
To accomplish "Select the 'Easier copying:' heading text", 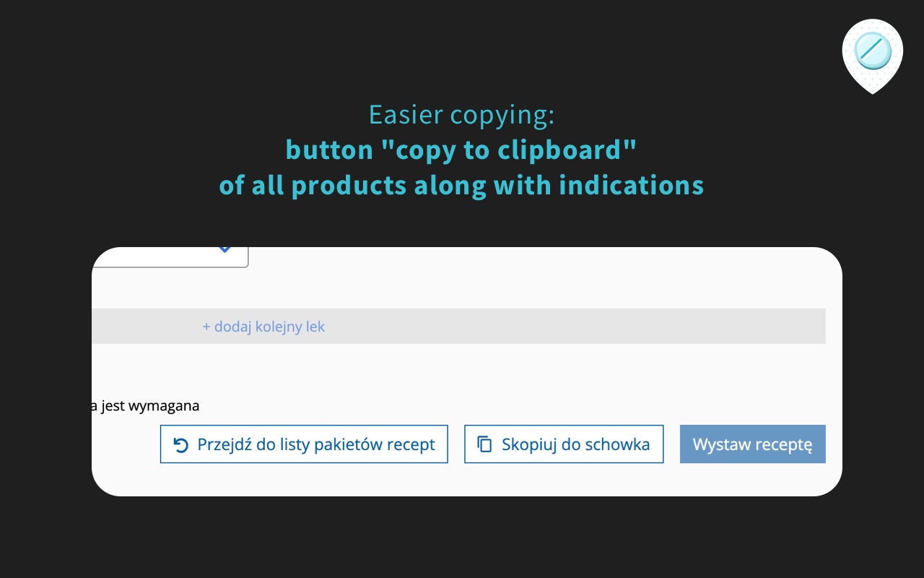I will [x=461, y=115].
